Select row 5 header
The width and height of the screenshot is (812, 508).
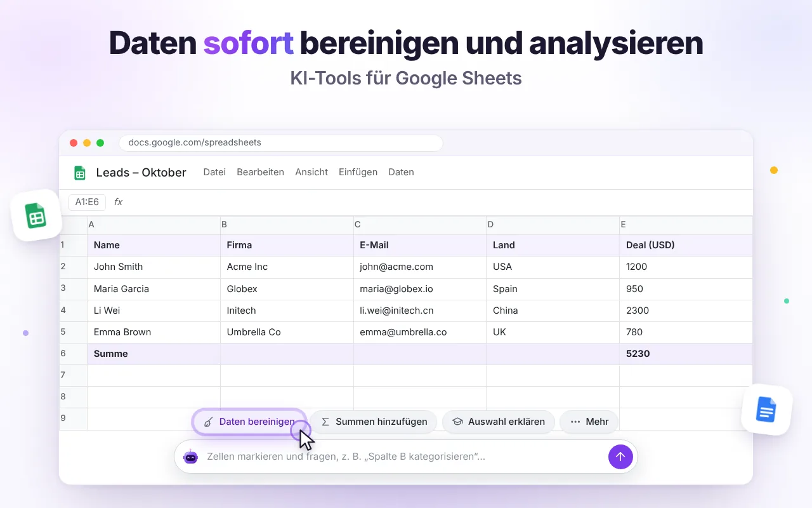[74, 332]
